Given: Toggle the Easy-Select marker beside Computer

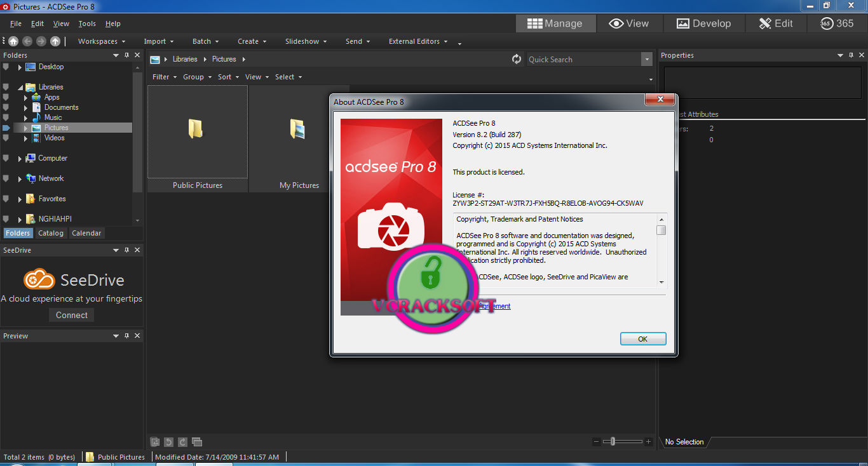Looking at the screenshot, I should [x=6, y=158].
